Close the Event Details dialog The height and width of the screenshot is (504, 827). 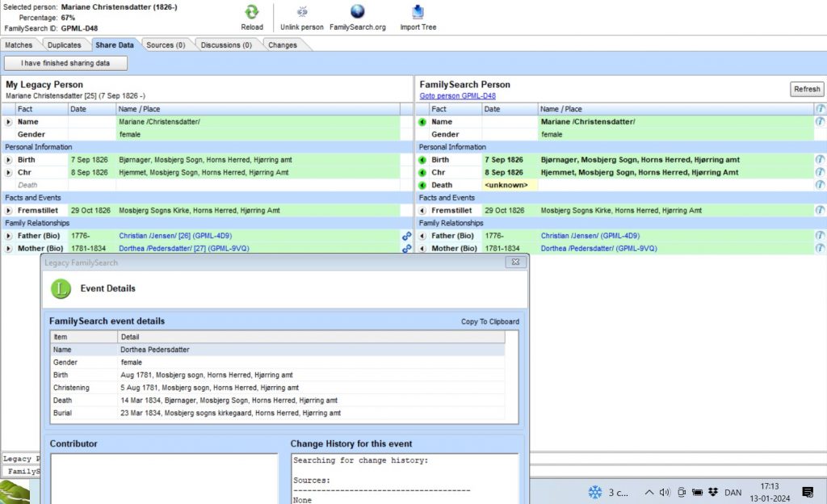coord(515,262)
